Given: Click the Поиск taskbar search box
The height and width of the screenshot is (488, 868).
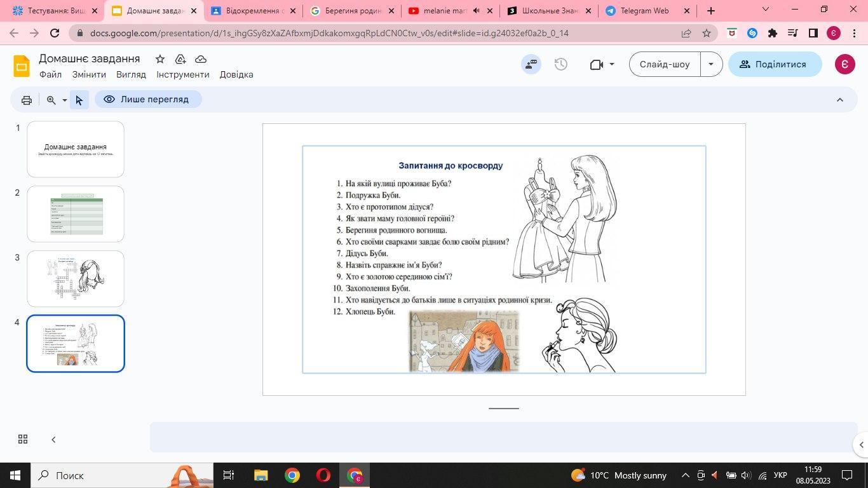Looking at the screenshot, I should coord(121,475).
